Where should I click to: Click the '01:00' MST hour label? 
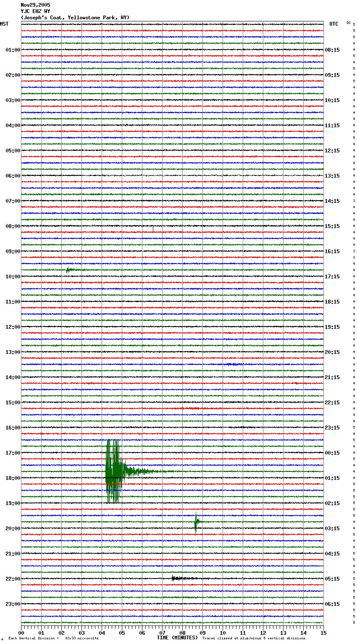pos(13,50)
